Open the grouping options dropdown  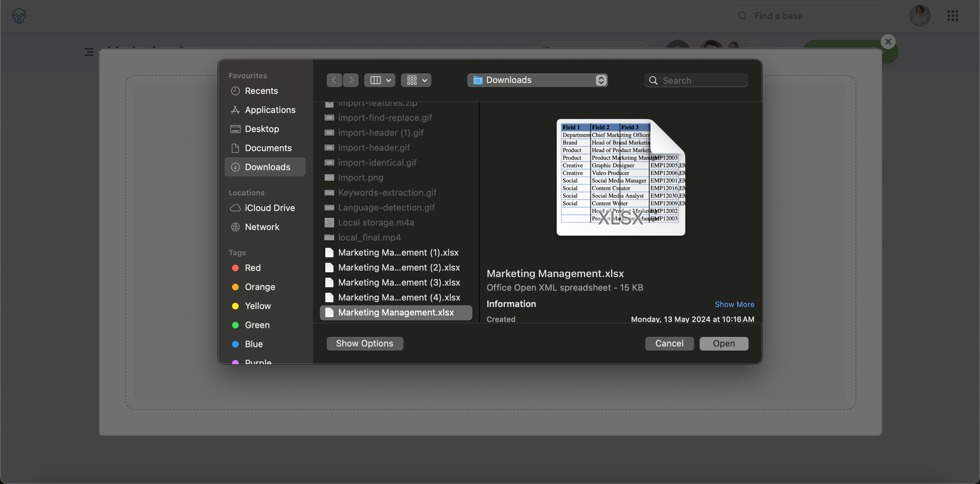[x=416, y=80]
